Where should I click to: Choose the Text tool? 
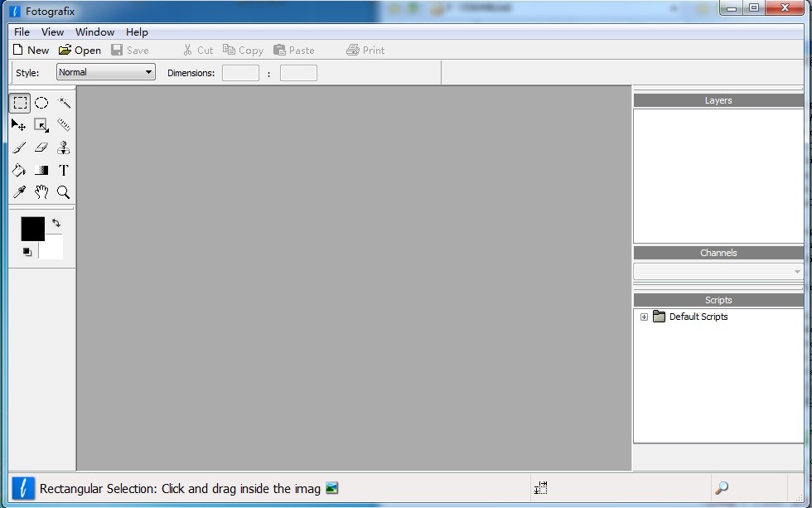pos(64,171)
